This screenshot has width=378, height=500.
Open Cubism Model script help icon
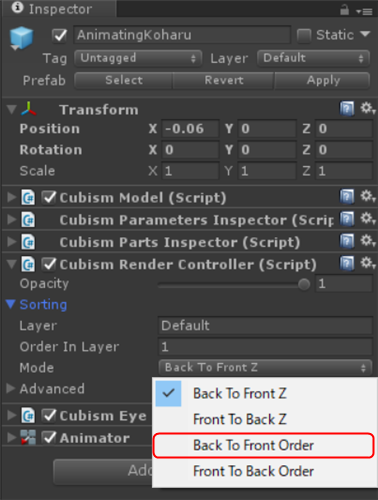tap(347, 196)
